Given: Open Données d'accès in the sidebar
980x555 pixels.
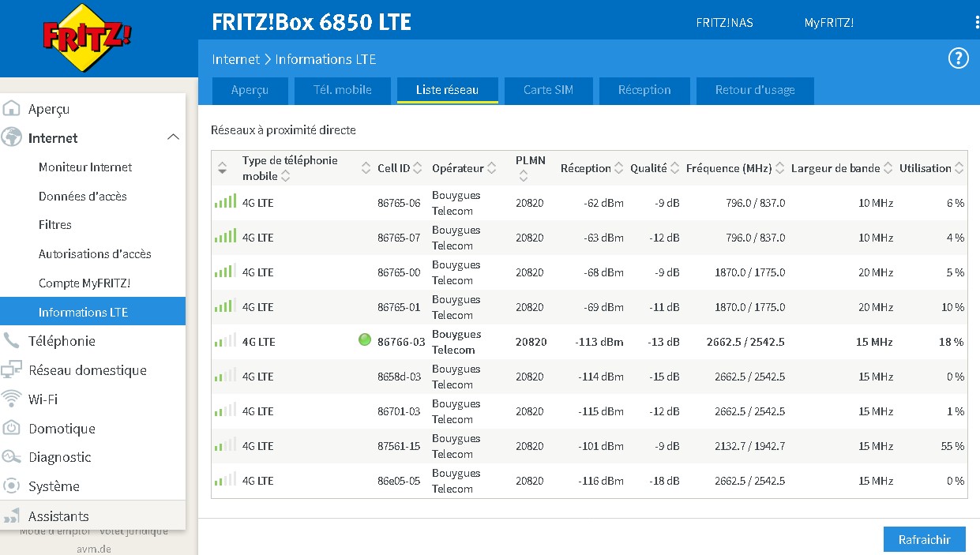Looking at the screenshot, I should 83,196.
